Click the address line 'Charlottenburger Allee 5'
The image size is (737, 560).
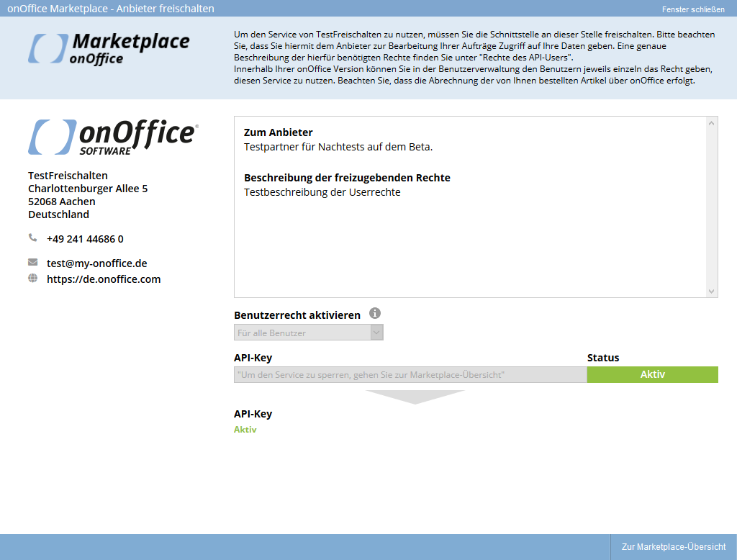pos(88,189)
